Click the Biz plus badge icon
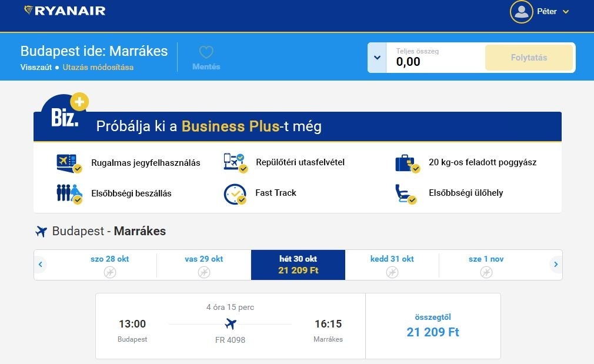 pos(66,113)
